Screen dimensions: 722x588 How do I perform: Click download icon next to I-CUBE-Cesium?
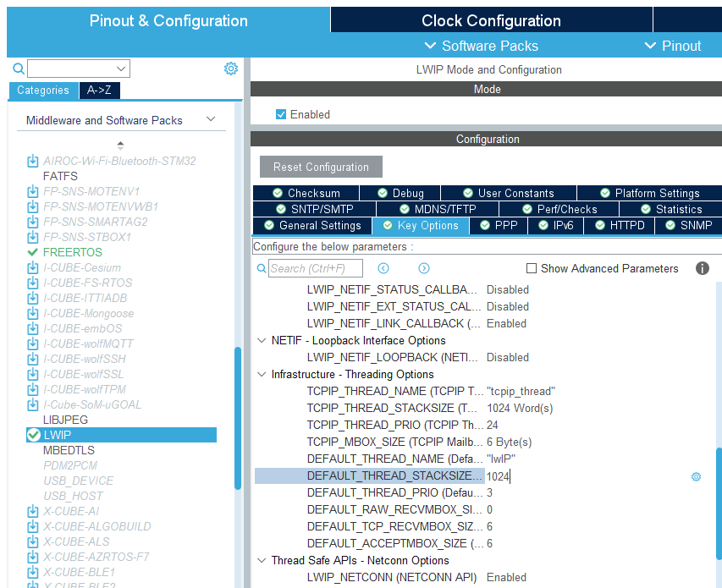pyautogui.click(x=33, y=267)
